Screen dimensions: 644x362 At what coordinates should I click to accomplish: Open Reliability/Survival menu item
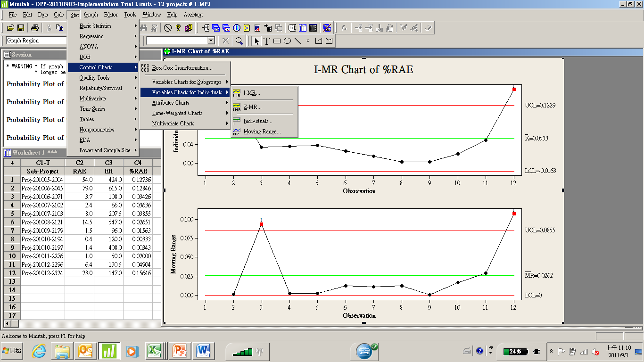pos(103,88)
